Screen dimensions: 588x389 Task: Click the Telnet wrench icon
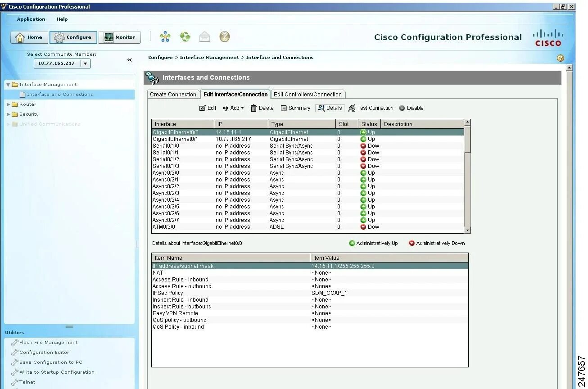tap(15, 382)
